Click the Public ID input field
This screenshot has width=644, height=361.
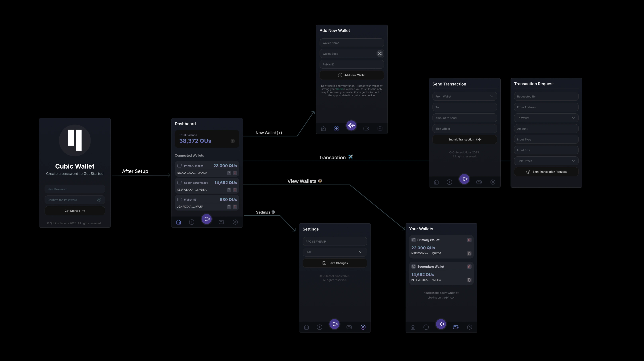coord(352,64)
